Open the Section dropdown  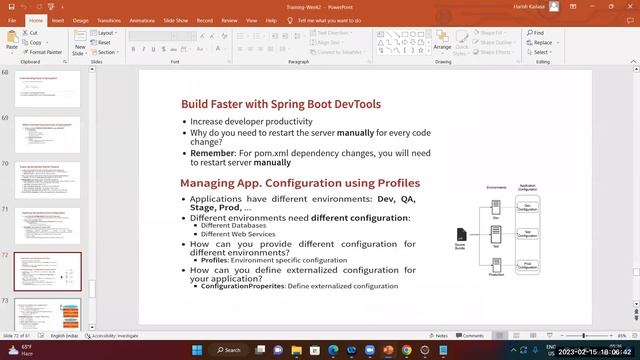[x=105, y=52]
